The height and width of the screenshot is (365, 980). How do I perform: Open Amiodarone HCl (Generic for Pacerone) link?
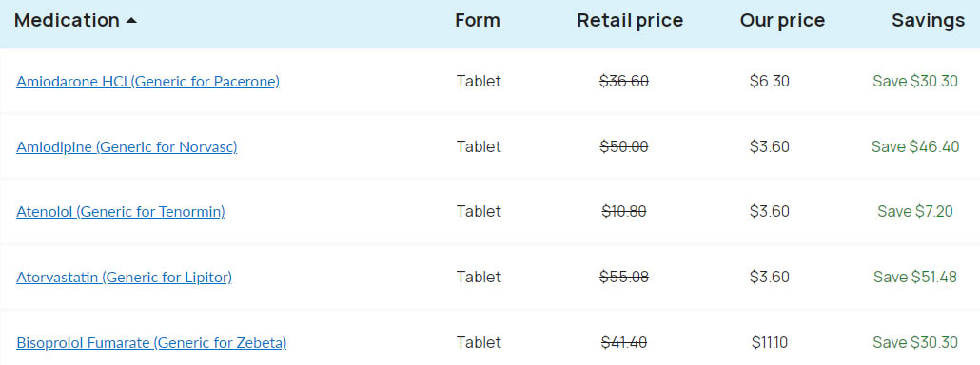(x=148, y=82)
